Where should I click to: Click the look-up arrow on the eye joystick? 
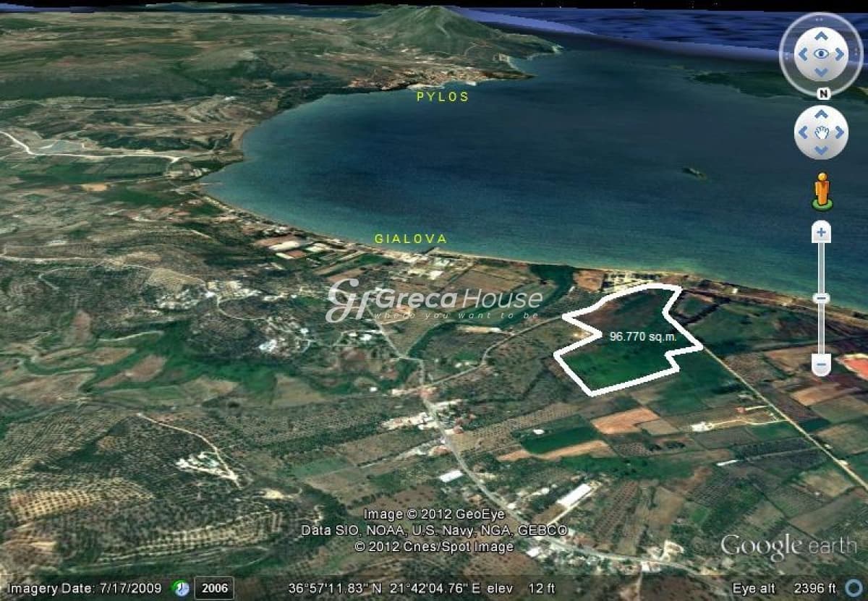[821, 36]
